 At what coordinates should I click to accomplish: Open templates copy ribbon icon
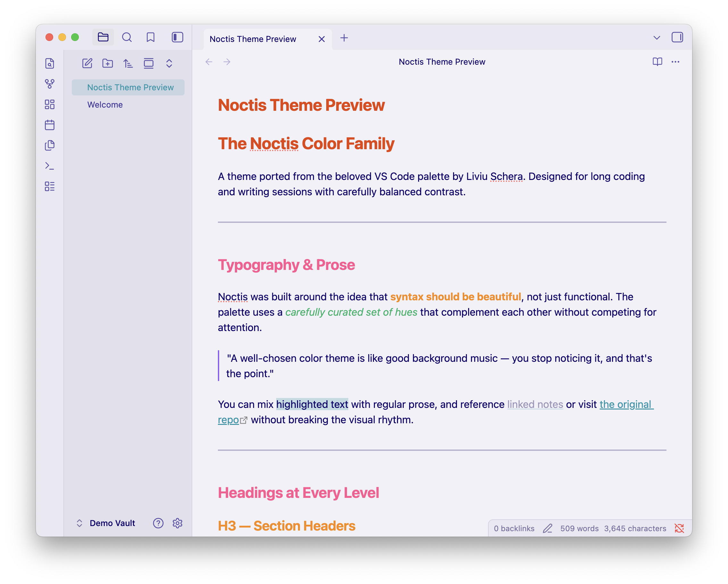pos(50,145)
